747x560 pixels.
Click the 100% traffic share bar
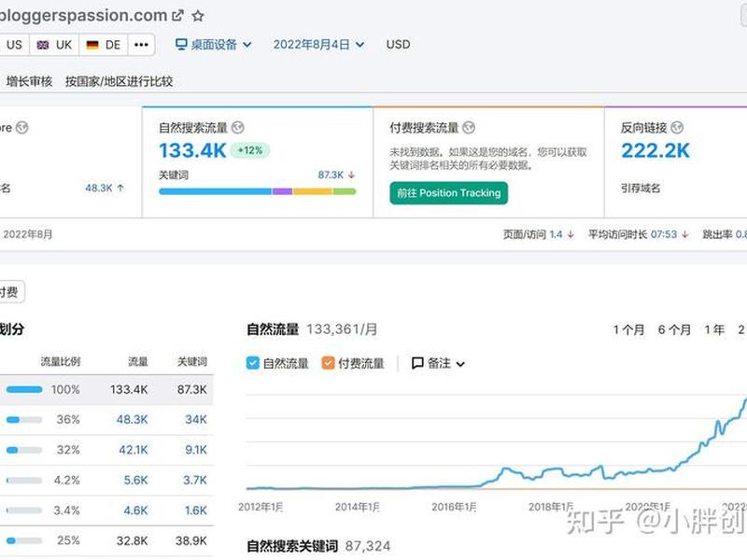click(x=24, y=389)
